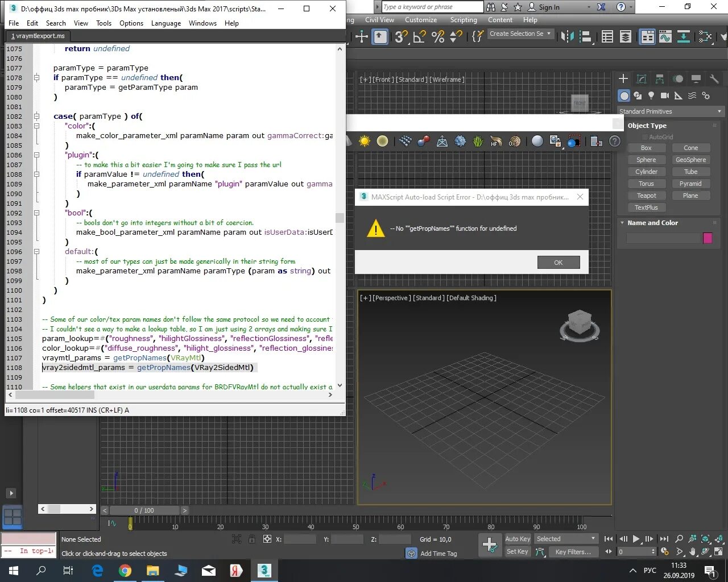The image size is (728, 582).
Task: Click the script editor vertical scrollbar thumb
Action: pos(340,218)
